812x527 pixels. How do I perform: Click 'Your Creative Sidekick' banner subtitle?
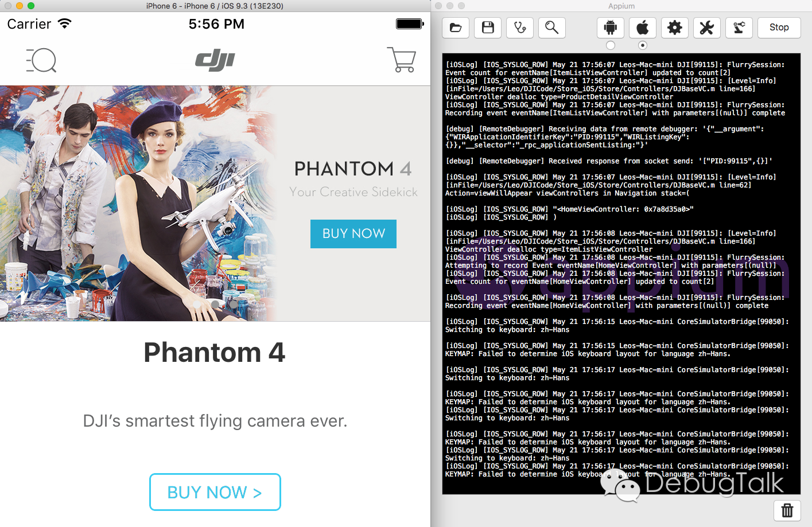click(353, 192)
